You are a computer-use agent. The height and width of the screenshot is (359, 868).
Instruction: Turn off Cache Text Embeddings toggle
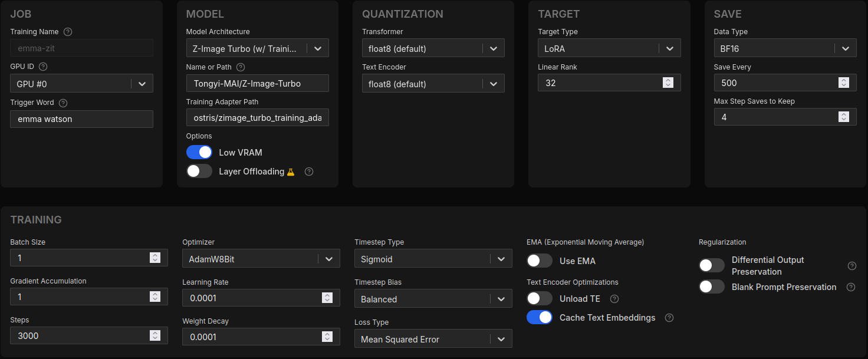point(540,317)
